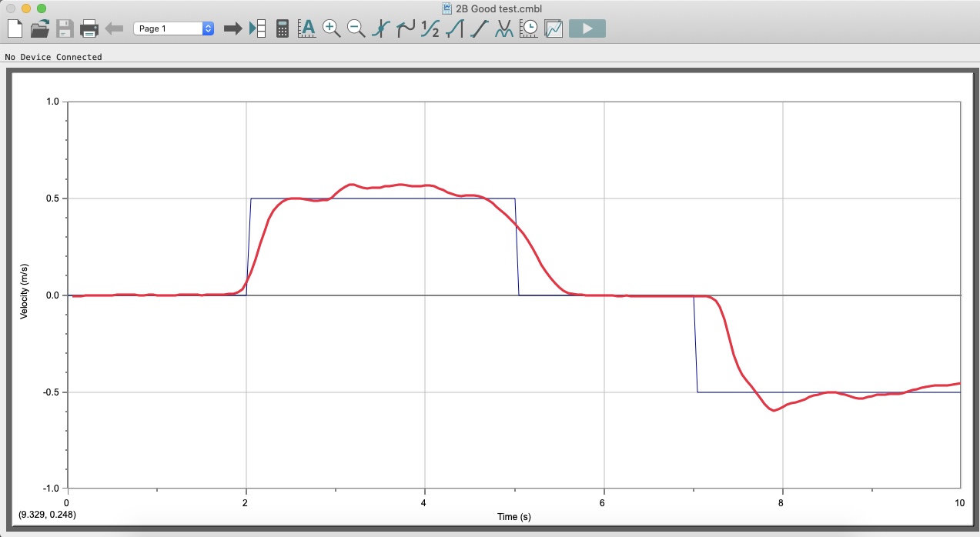980x537 pixels.
Task: Zoom in with the plus magnifier
Action: coord(332,29)
